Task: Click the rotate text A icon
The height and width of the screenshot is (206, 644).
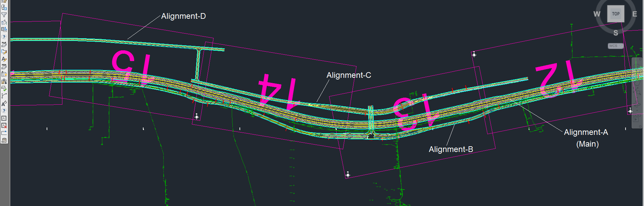Action: point(4,103)
